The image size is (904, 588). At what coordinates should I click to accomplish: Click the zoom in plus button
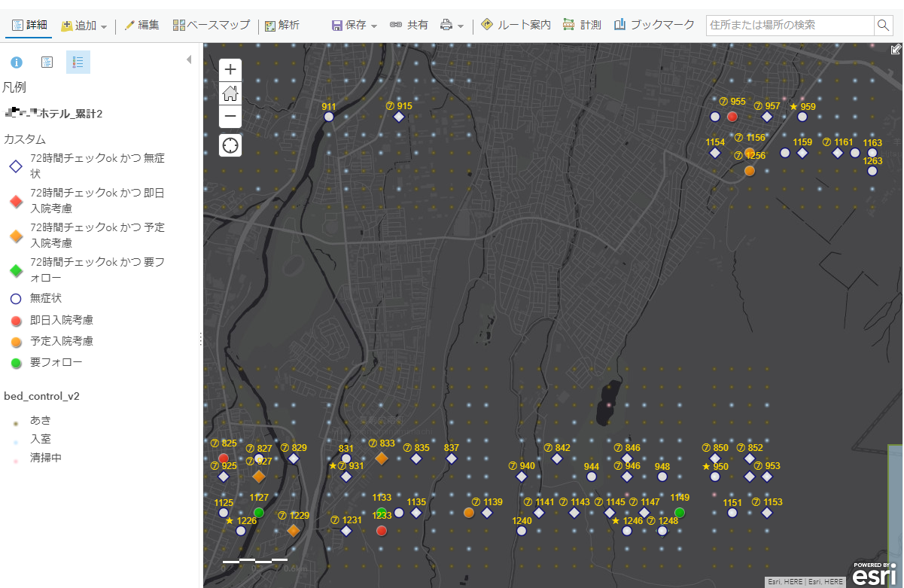230,69
